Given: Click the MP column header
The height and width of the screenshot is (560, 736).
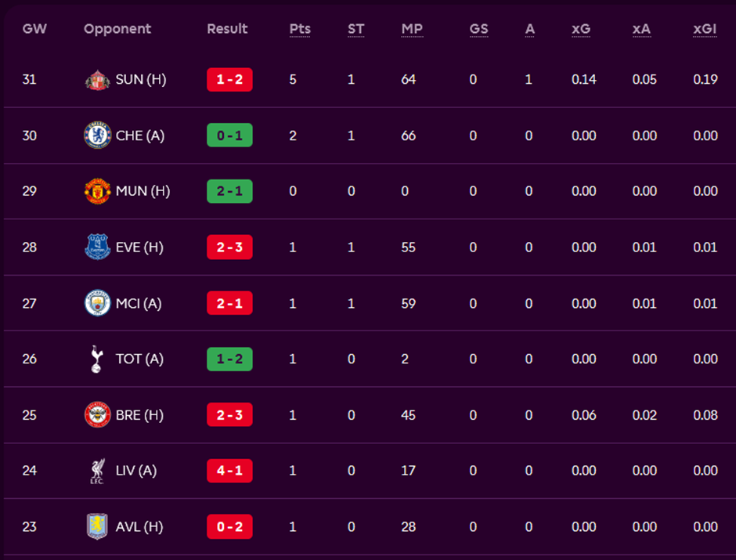Looking at the screenshot, I should coord(412,29).
